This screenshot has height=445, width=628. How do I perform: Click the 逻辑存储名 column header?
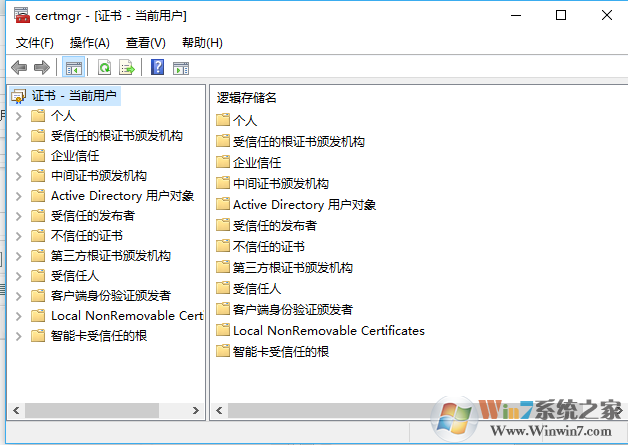point(247,97)
